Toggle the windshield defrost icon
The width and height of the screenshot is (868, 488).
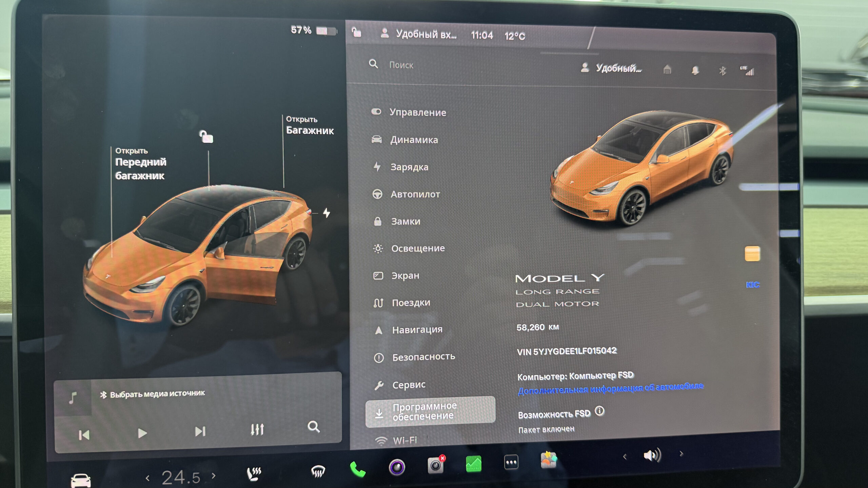(318, 471)
